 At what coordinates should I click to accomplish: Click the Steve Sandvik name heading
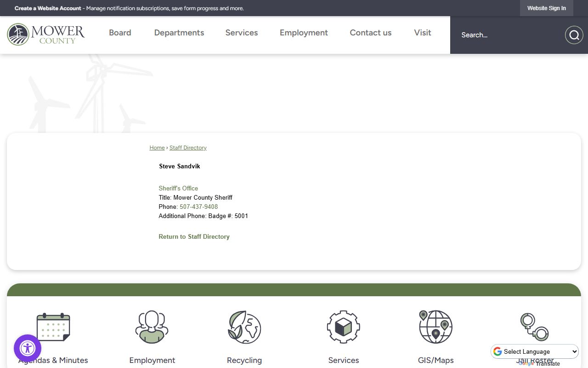tap(180, 166)
